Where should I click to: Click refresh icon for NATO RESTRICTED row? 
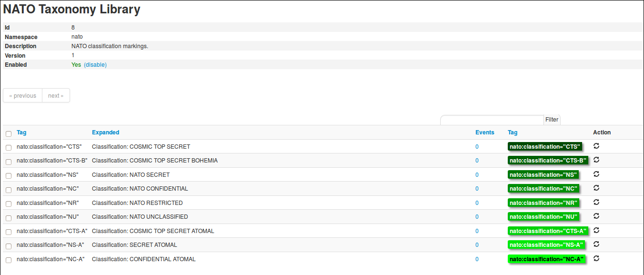coord(596,202)
